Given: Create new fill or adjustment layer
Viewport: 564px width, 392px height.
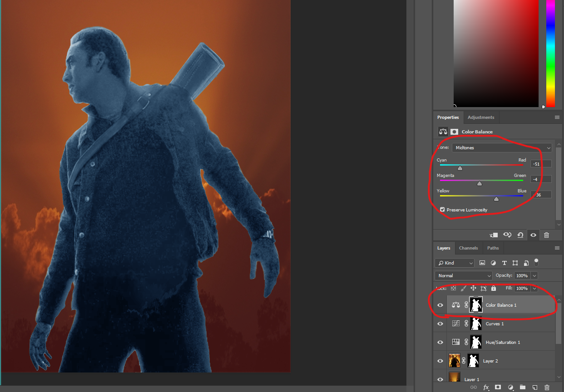Looking at the screenshot, I should click(510, 387).
